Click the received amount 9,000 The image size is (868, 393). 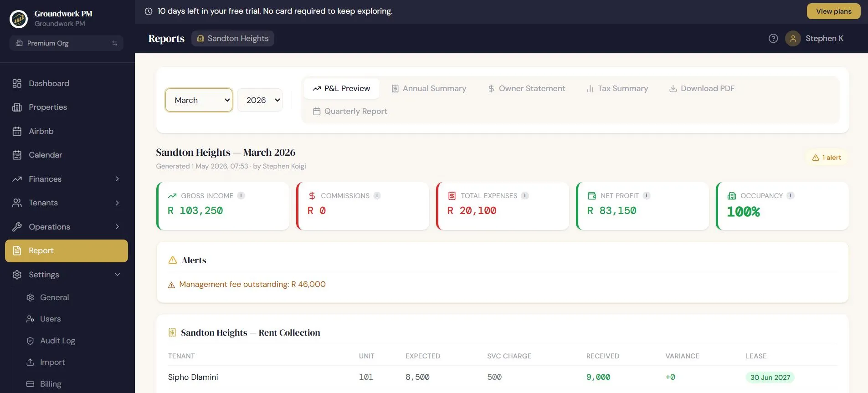pyautogui.click(x=598, y=377)
